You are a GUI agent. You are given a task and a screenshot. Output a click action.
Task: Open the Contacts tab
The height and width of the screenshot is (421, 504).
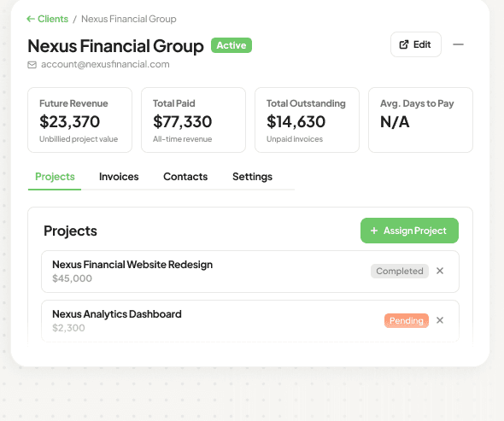click(185, 177)
